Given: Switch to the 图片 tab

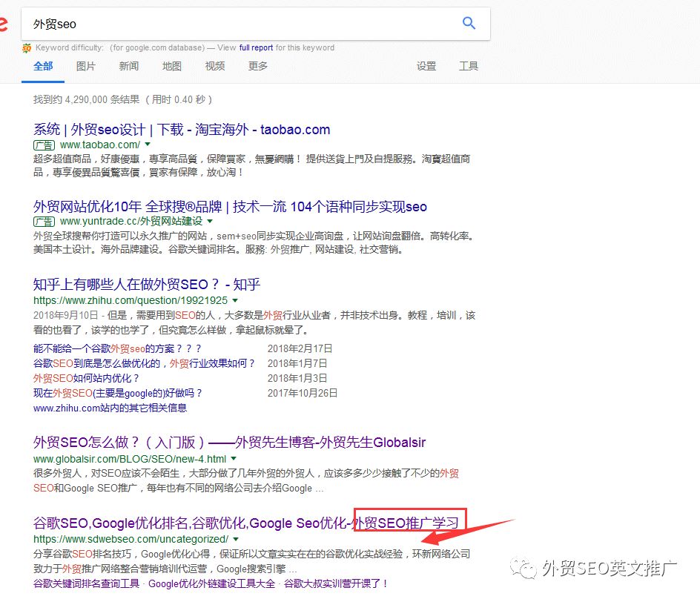Looking at the screenshot, I should 86,66.
